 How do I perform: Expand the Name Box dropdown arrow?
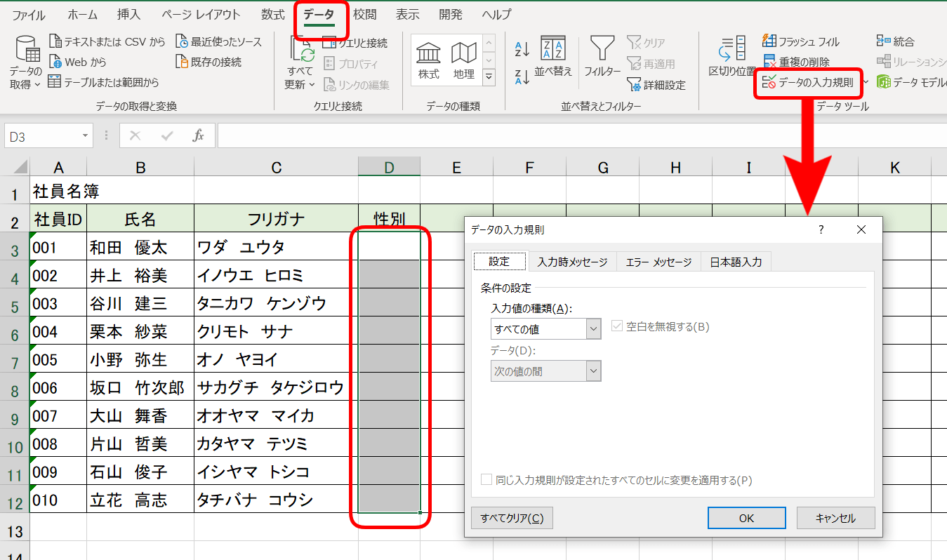point(85,136)
